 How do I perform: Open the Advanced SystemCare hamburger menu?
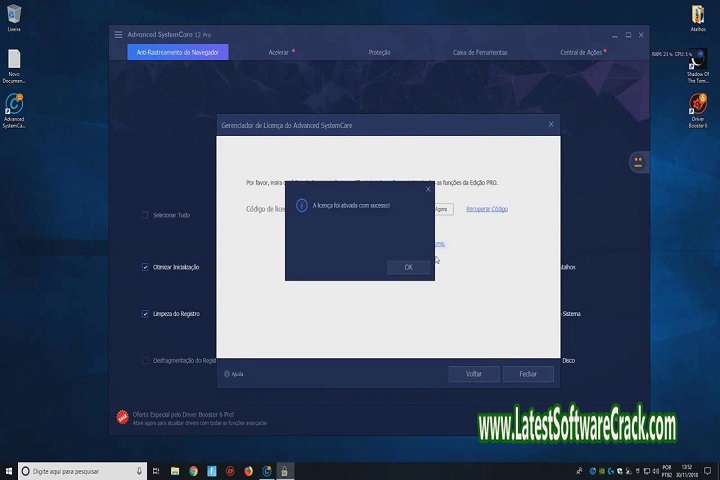point(118,35)
